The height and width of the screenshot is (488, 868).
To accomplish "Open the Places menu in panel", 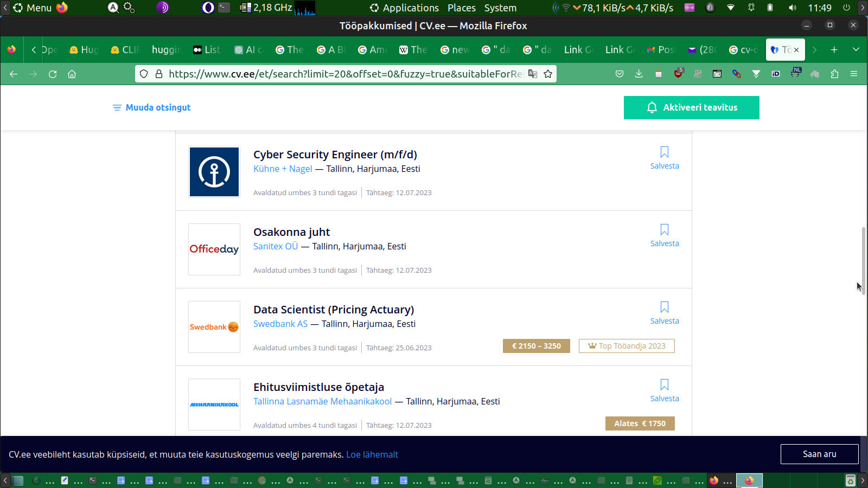I will [462, 8].
